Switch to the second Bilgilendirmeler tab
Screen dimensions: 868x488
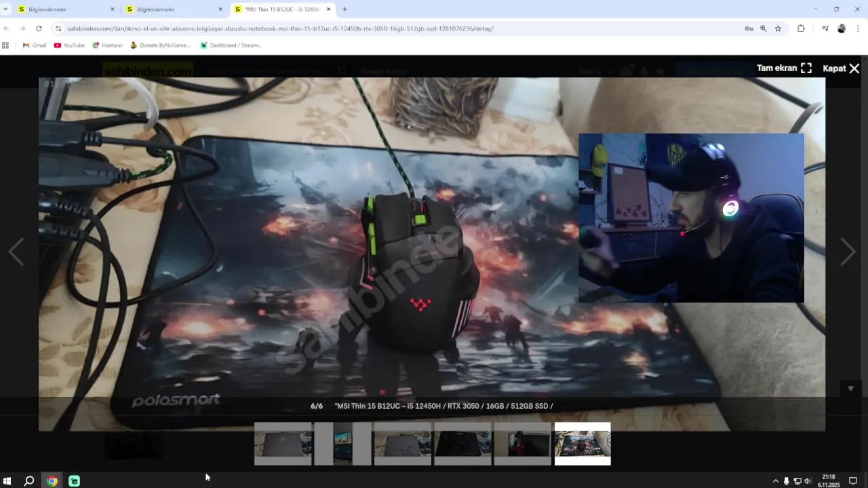pyautogui.click(x=174, y=9)
